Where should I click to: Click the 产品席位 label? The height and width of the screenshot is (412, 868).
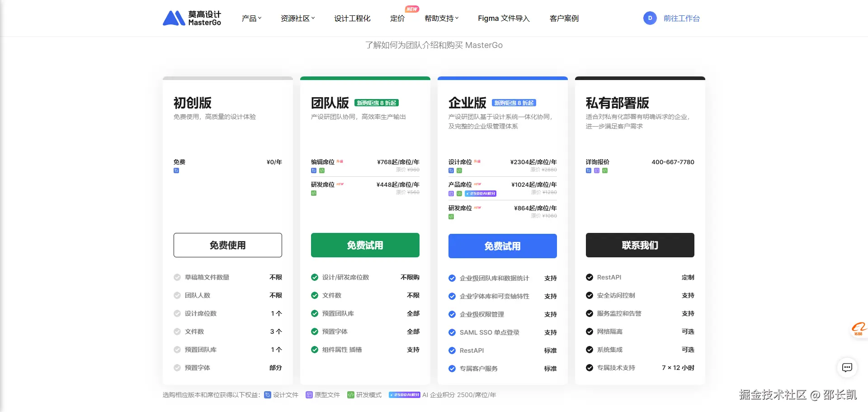pos(460,185)
